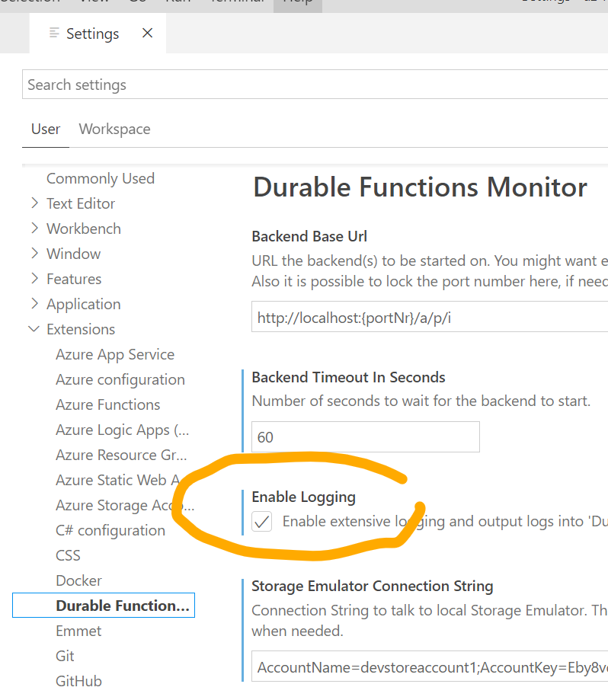Switch to the User settings tab
The width and height of the screenshot is (608, 700).
[x=45, y=129]
